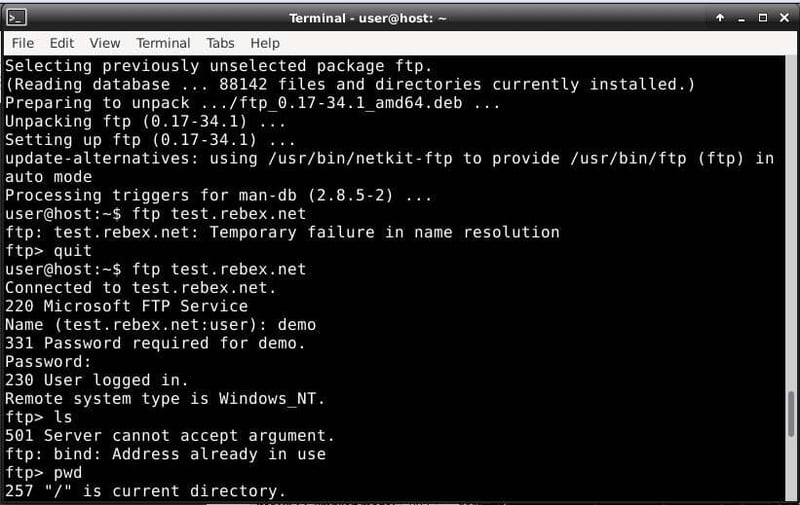
Task: Click the "501 Server cannot accept argument." line
Action: click(170, 435)
